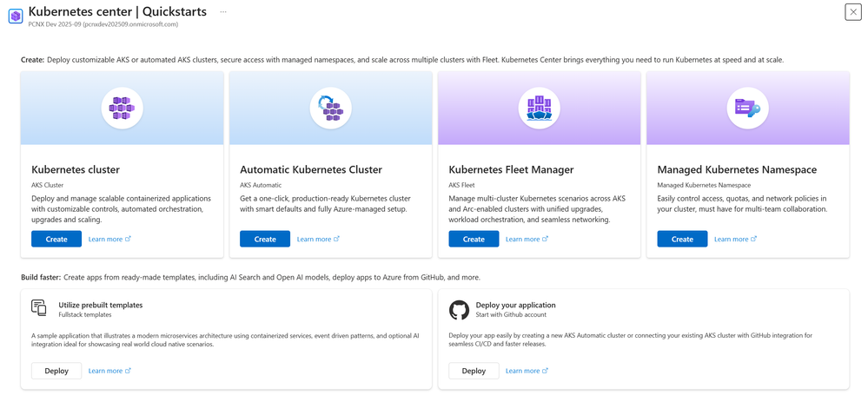The image size is (868, 415).
Task: Create a Managed Kubernetes Namespace
Action: pyautogui.click(x=682, y=239)
